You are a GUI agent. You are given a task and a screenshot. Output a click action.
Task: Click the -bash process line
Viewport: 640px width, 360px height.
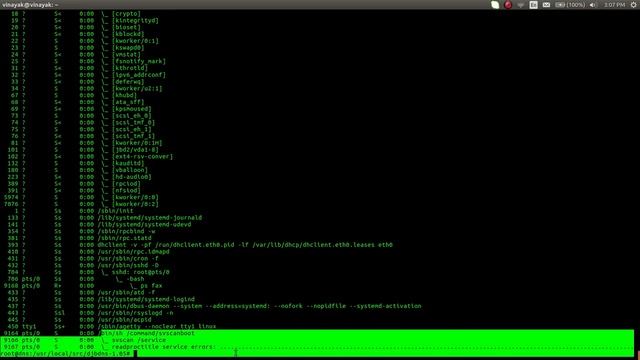pos(76,279)
